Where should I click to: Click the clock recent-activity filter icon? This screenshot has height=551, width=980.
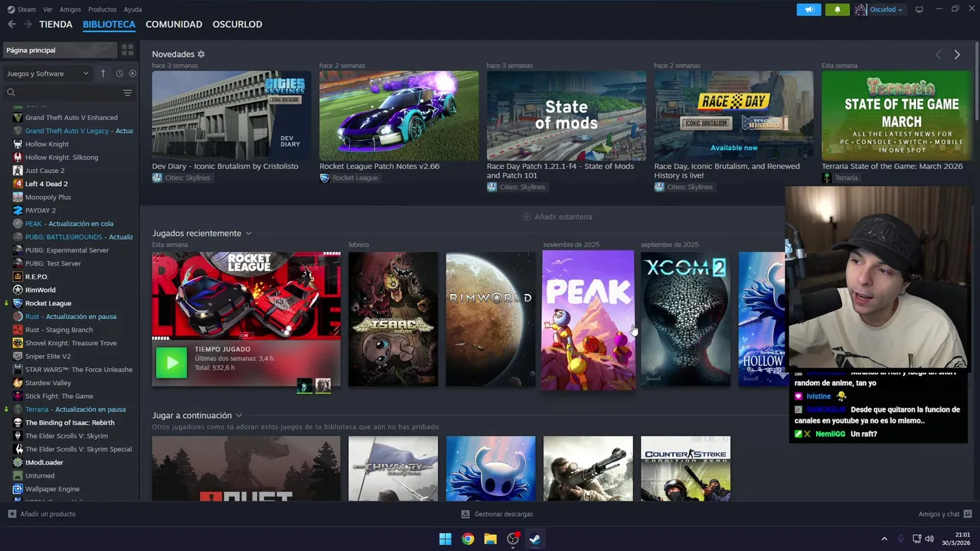[119, 73]
